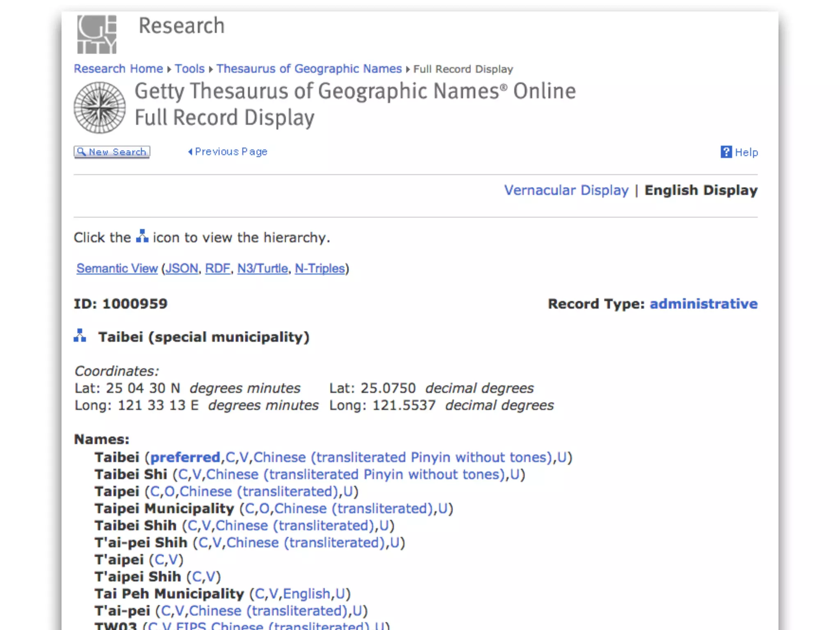Open hierarchy icon beside Taibei heading
The width and height of the screenshot is (840, 630).
pos(80,336)
